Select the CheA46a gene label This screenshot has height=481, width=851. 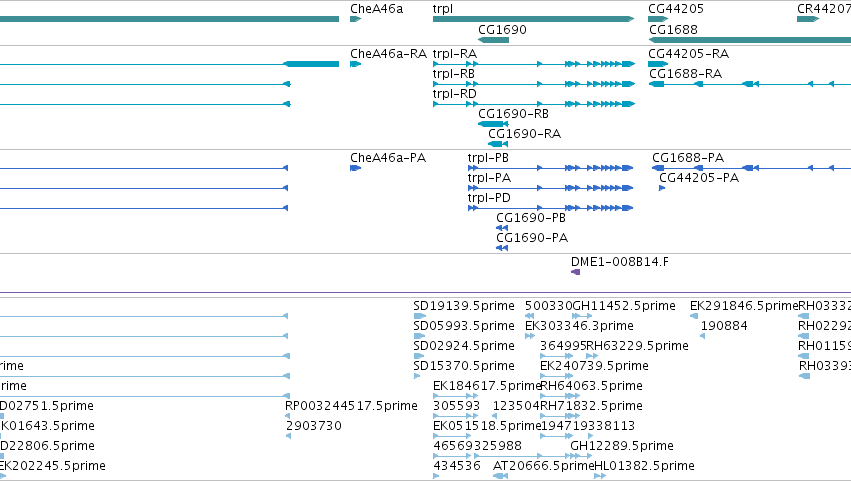click(376, 9)
